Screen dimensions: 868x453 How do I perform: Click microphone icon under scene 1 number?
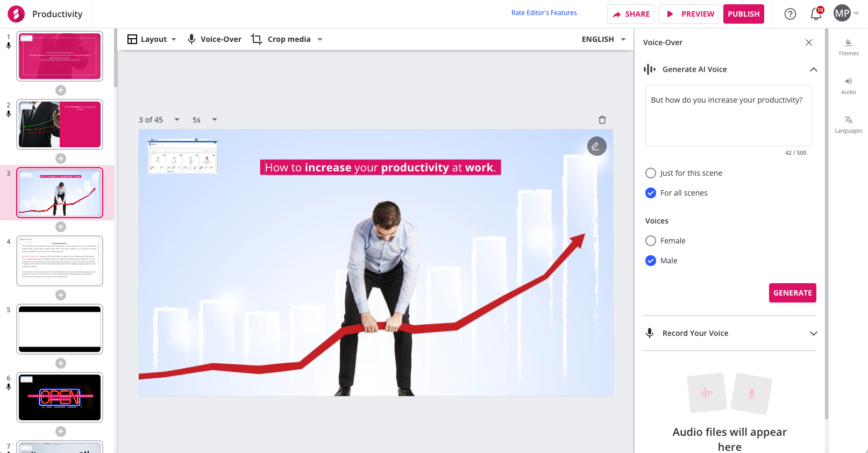point(9,46)
